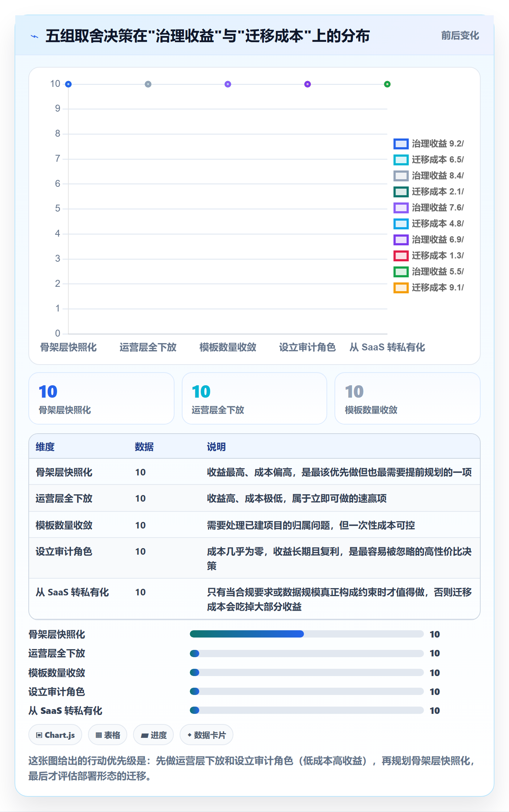Toggle the 迁移成本 6.5/ legend swatch

(x=401, y=160)
